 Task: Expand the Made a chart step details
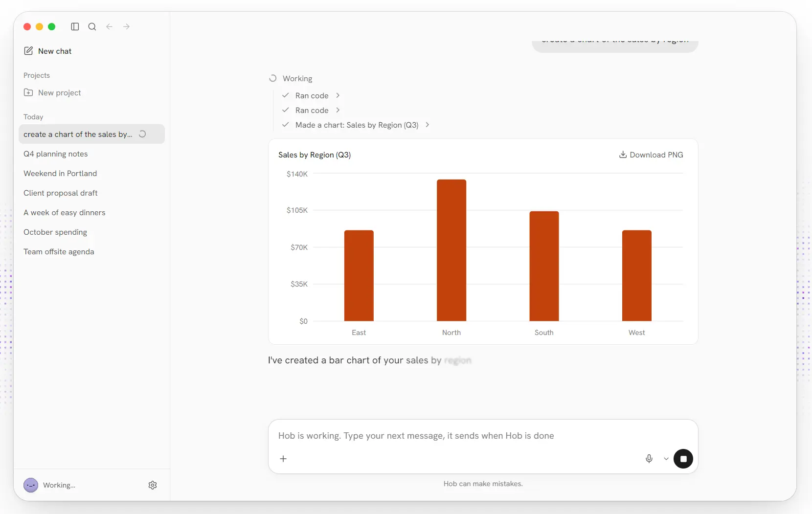coord(357,125)
